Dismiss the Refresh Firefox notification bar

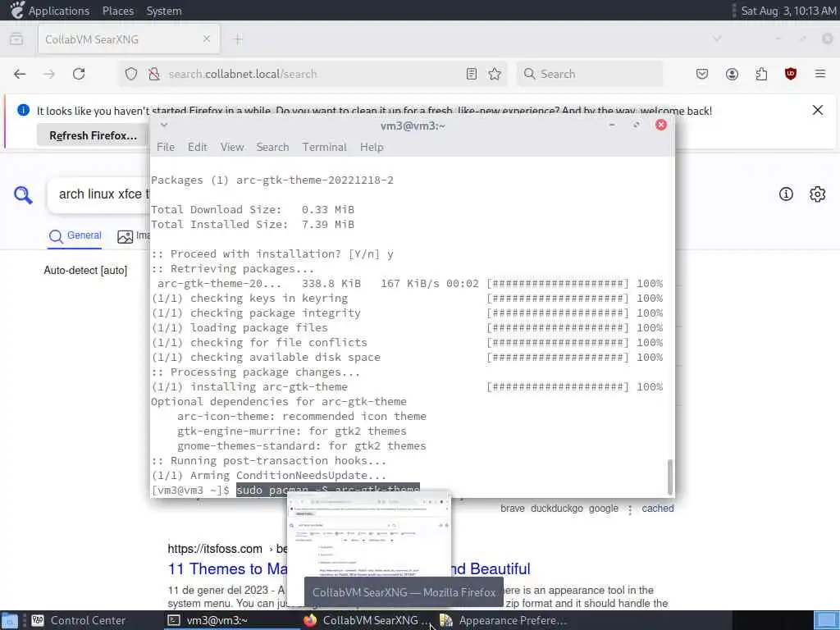tap(818, 110)
